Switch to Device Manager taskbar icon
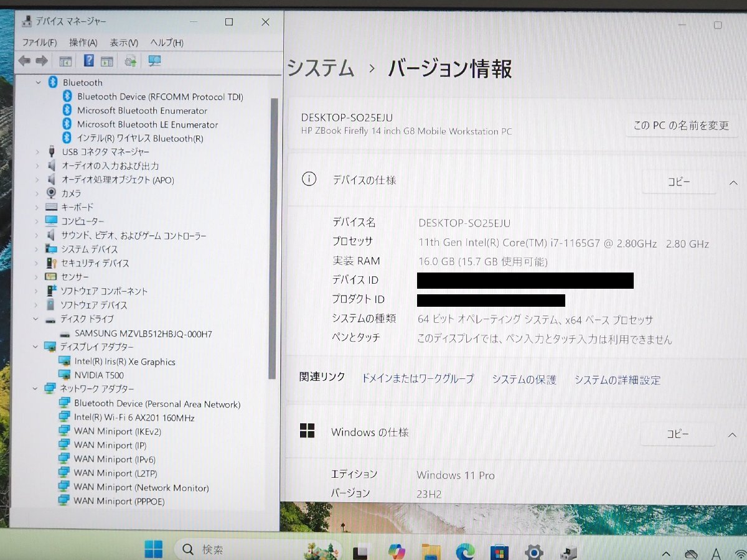The width and height of the screenshot is (747, 560). coord(568,552)
